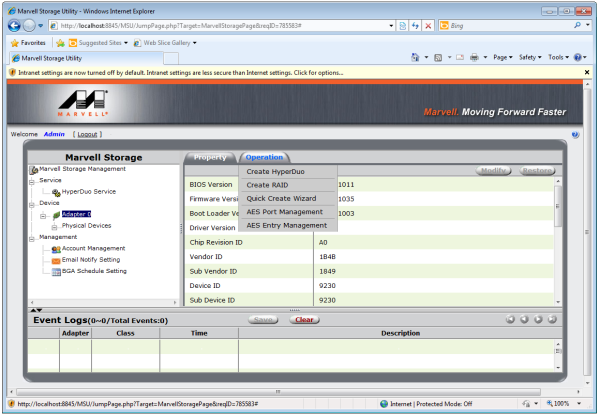Screen dimensions: 600x417
Task: Click the Read Mail toolbar icon
Action: [460, 57]
